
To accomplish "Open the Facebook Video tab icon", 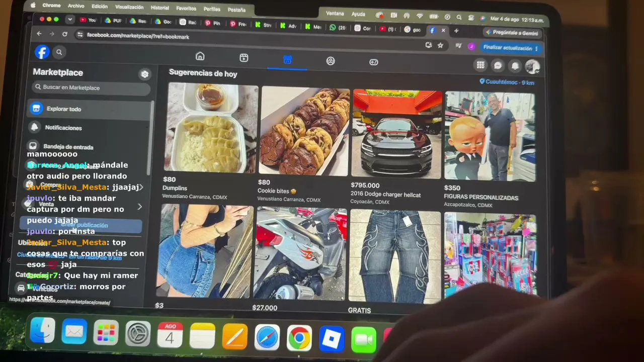I will 244,58.
